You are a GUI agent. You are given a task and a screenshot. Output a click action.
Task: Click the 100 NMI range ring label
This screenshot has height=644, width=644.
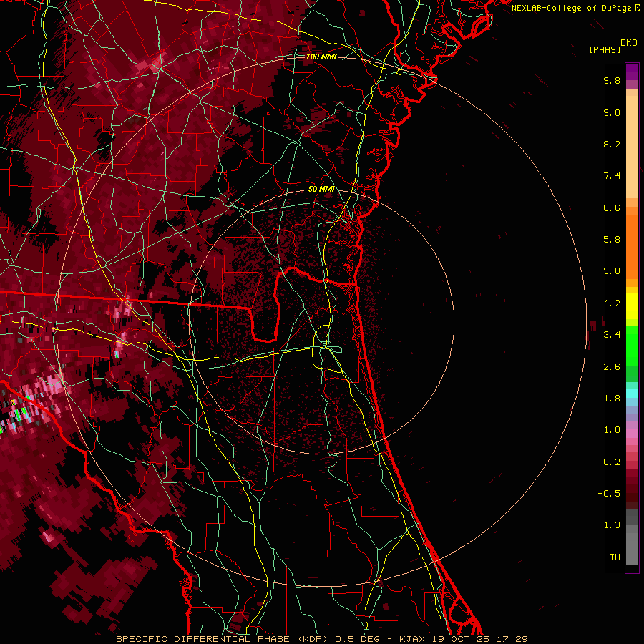pyautogui.click(x=321, y=57)
